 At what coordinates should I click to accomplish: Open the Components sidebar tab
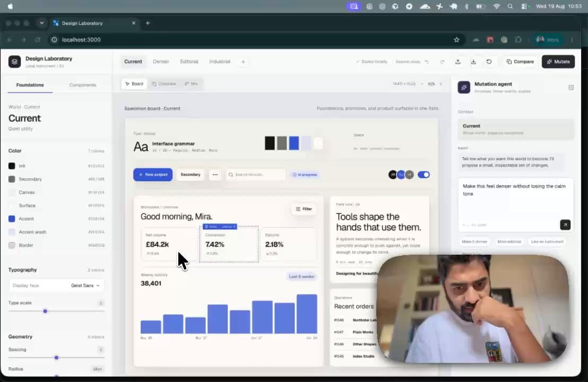click(x=83, y=85)
